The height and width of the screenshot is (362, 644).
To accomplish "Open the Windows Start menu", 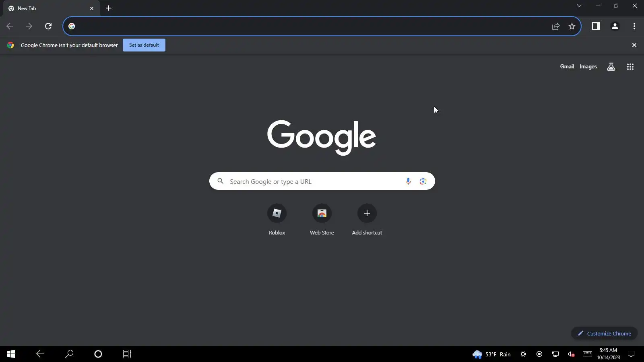I will pyautogui.click(x=11, y=354).
